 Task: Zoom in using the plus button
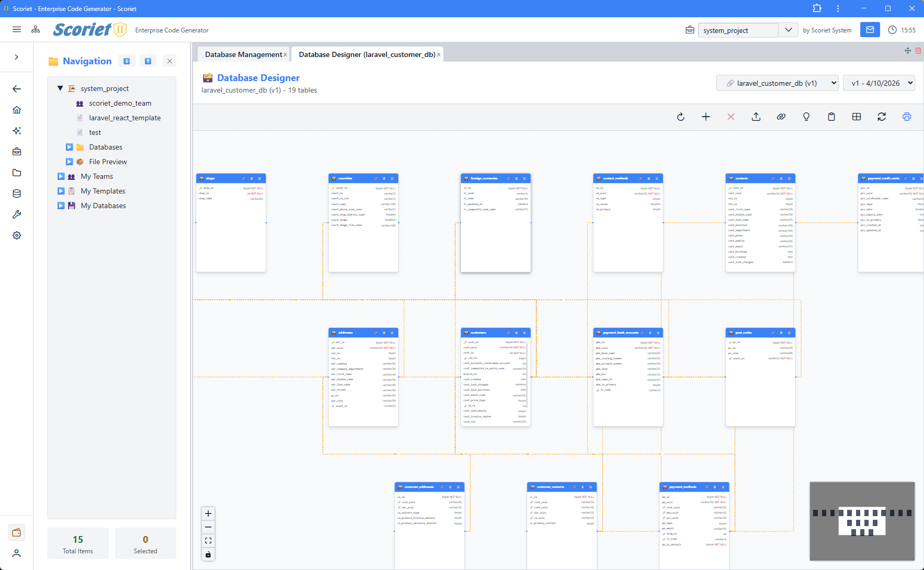click(208, 514)
